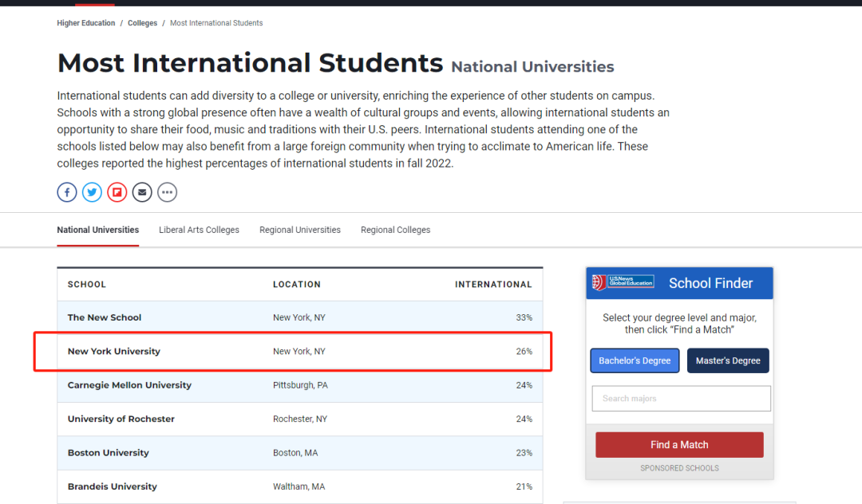The width and height of the screenshot is (862, 504).
Task: Click the Most International Students breadcrumb text
Action: 216,23
